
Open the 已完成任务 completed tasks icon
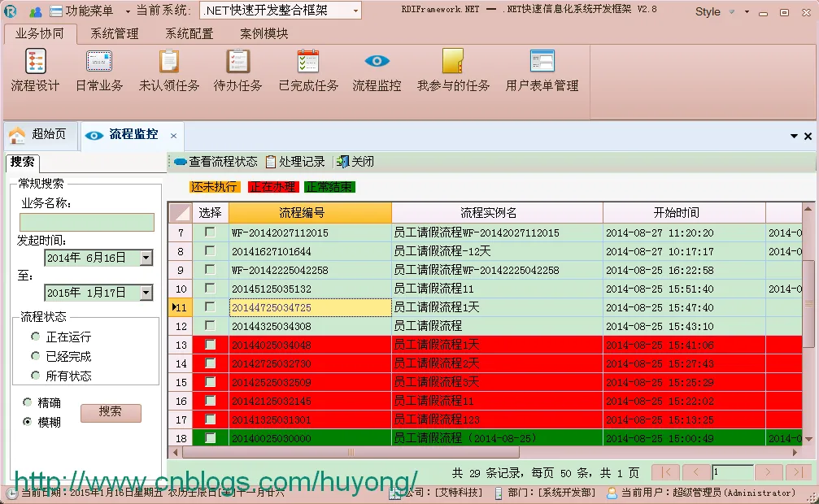point(308,61)
